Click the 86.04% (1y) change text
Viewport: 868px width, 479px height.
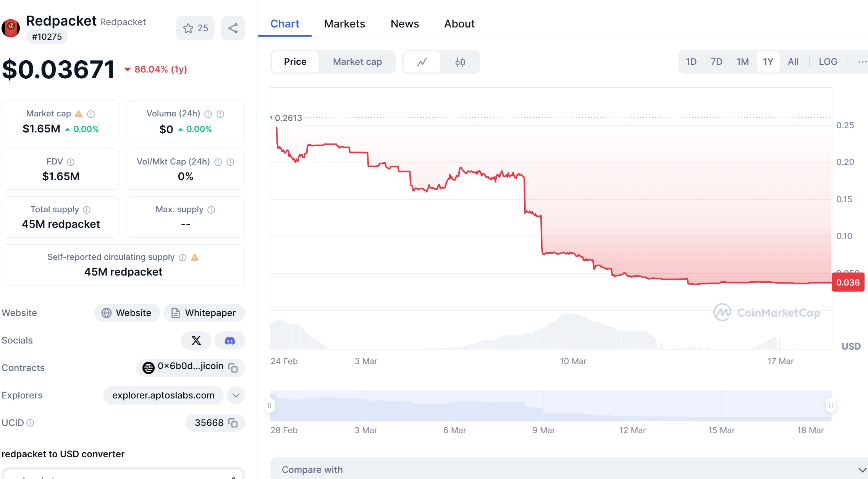pyautogui.click(x=160, y=69)
